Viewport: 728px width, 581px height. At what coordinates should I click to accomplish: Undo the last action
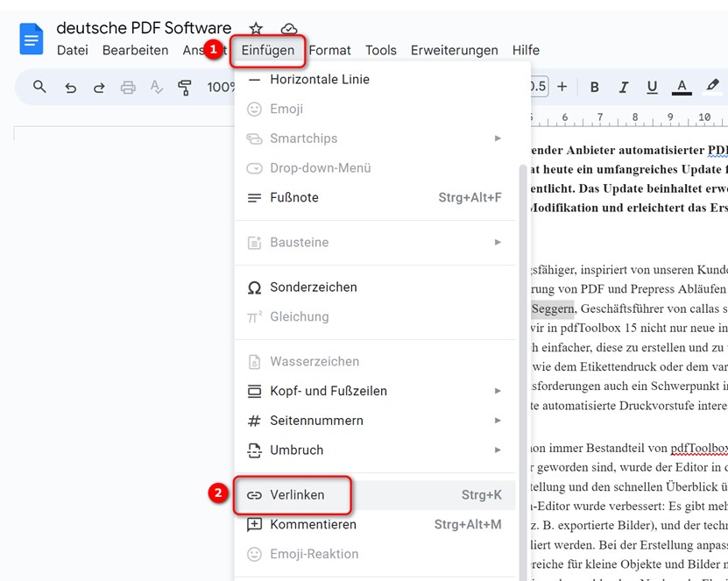point(70,87)
